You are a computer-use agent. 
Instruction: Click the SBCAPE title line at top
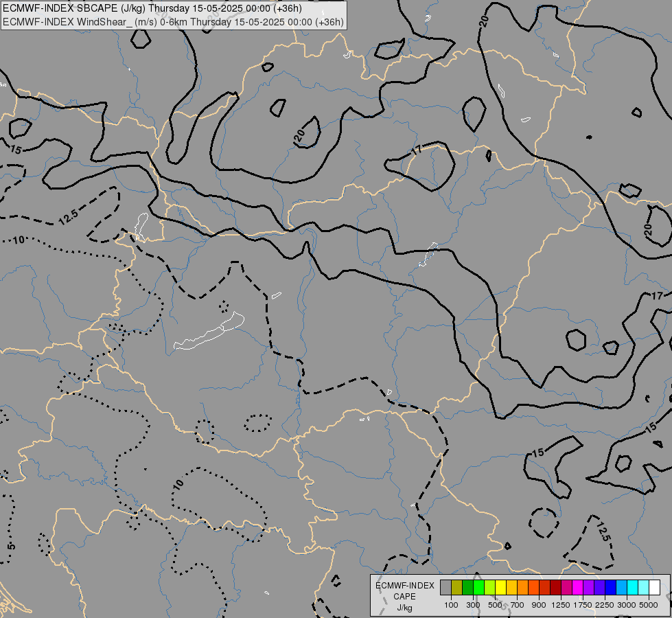pos(152,8)
